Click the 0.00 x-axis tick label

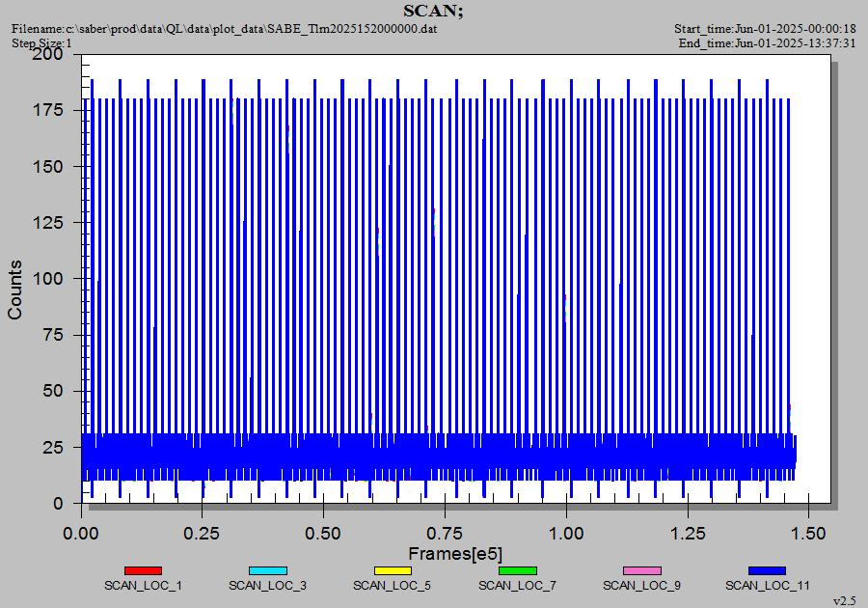tap(81, 534)
